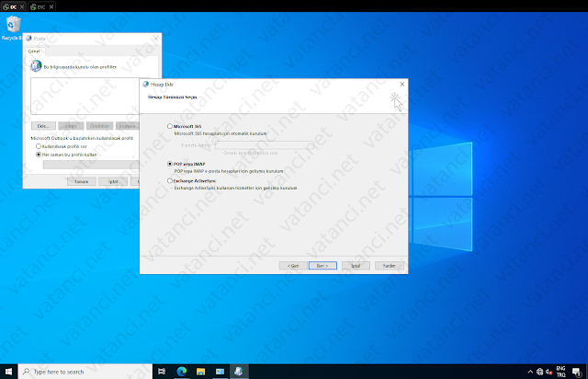Open the notification center icon
This screenshot has width=588, height=379.
click(577, 372)
